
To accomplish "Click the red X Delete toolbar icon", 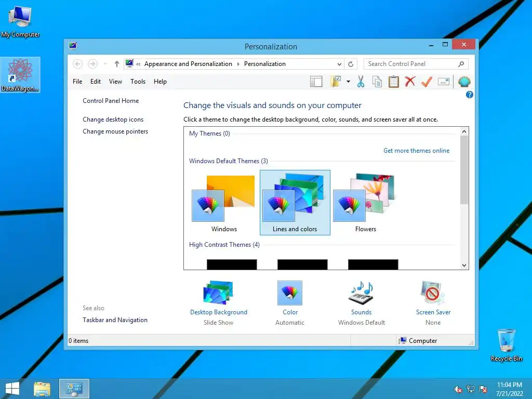I will (x=410, y=82).
